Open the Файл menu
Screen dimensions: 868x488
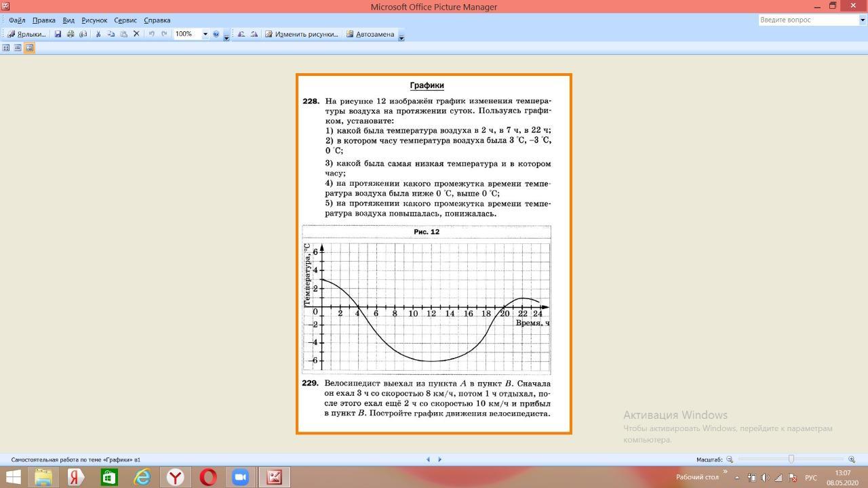[17, 20]
